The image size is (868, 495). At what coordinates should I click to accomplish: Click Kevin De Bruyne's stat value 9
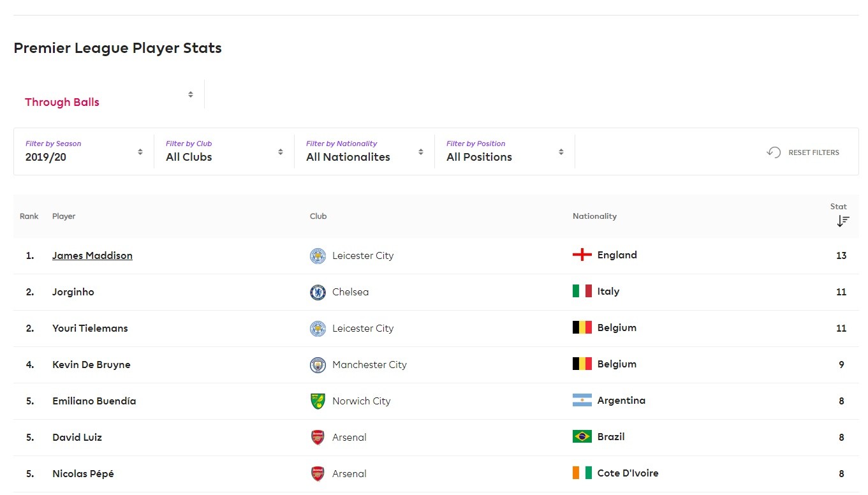pos(841,365)
